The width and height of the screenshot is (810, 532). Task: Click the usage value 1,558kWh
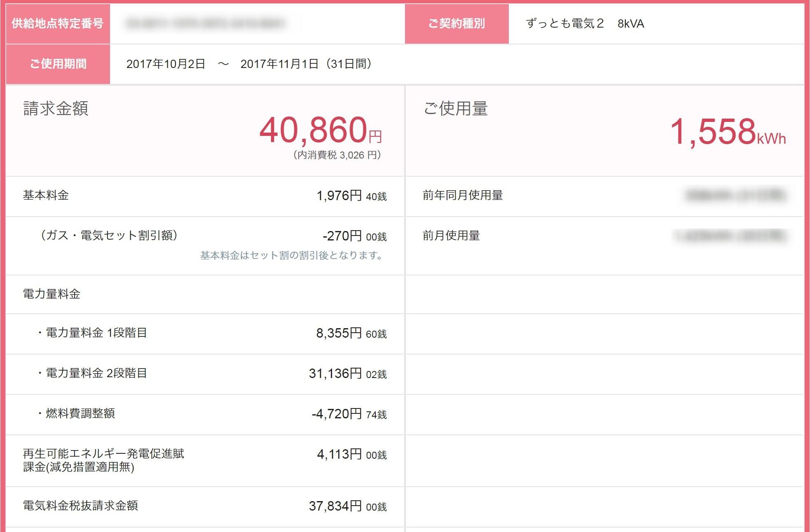(728, 132)
